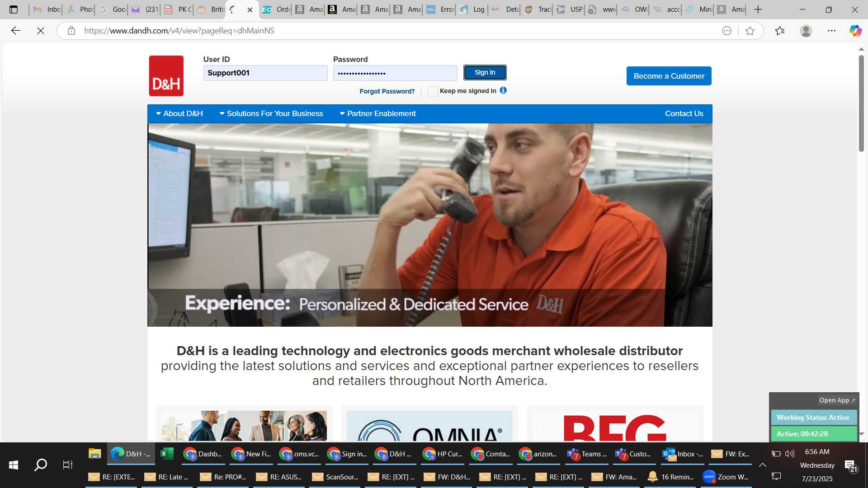Screen dimensions: 868x488
Task: Click the Forgot Password link
Action: pos(387,91)
